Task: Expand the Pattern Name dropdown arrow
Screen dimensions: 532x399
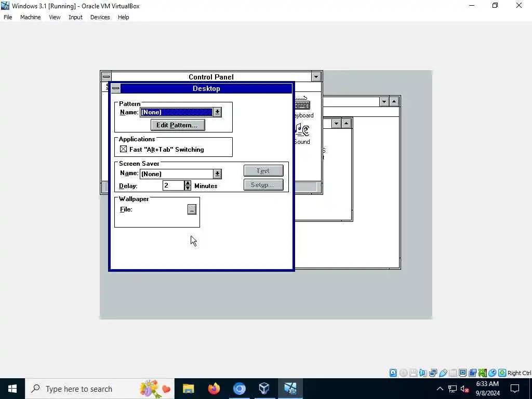Action: pyautogui.click(x=218, y=112)
